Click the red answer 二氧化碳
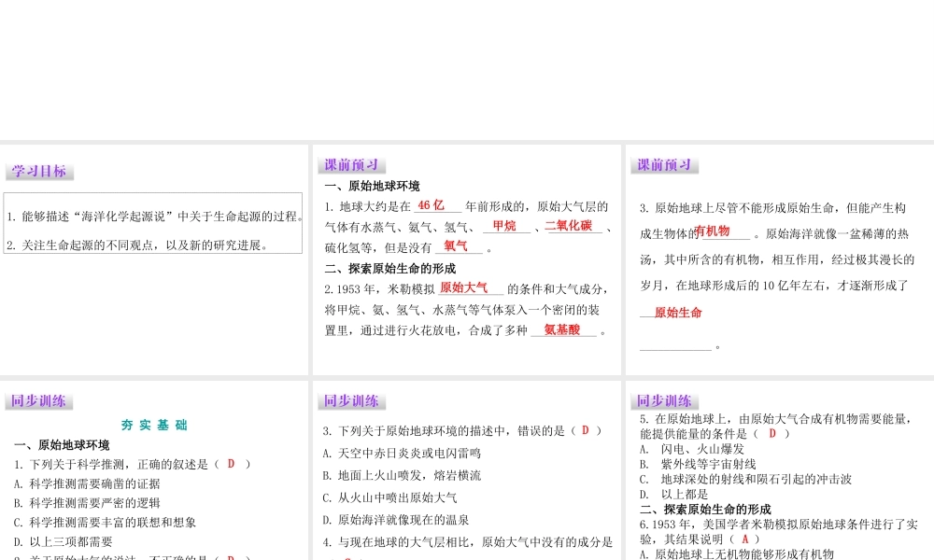Viewport: 934px width, 560px height. click(x=569, y=226)
